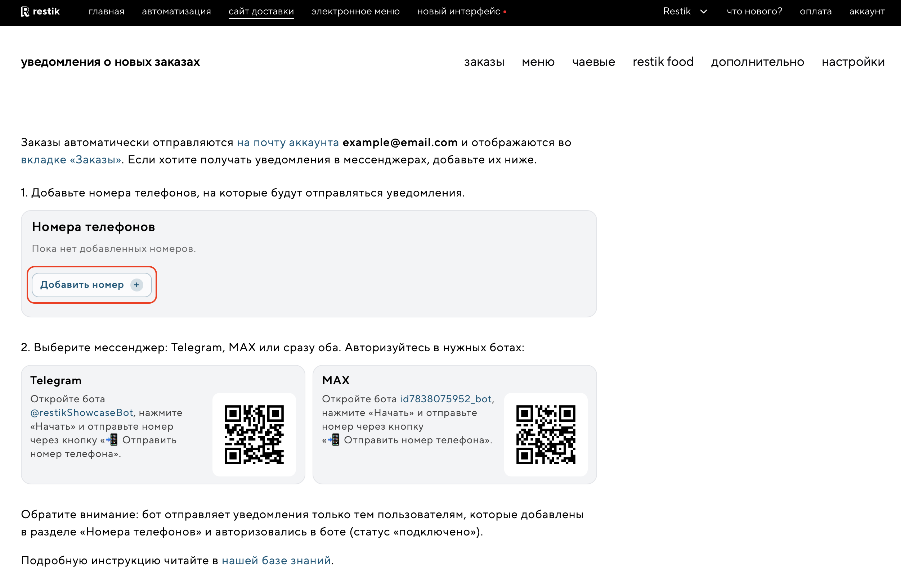The image size is (901, 588).
Task: Switch to the чаевые tab
Action: coord(593,62)
